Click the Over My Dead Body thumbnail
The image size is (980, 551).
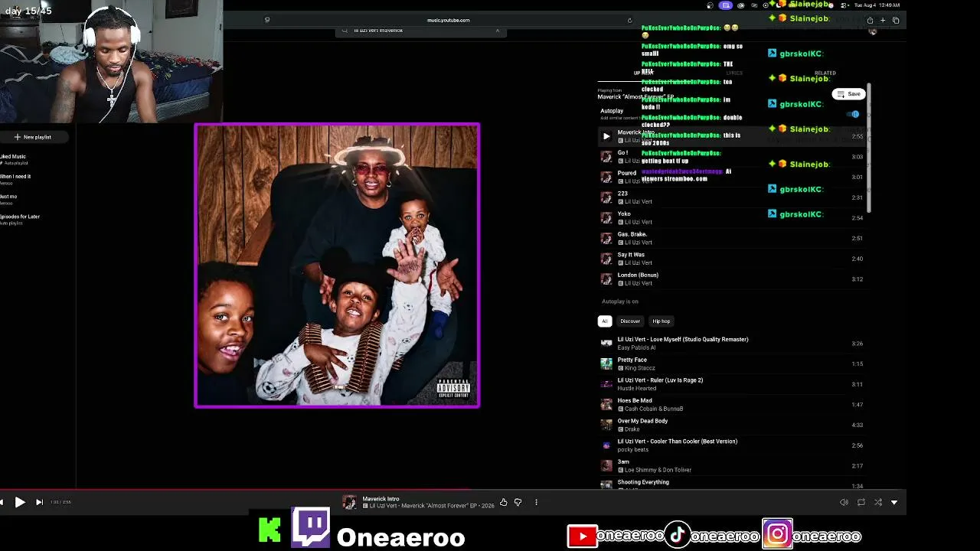(606, 425)
